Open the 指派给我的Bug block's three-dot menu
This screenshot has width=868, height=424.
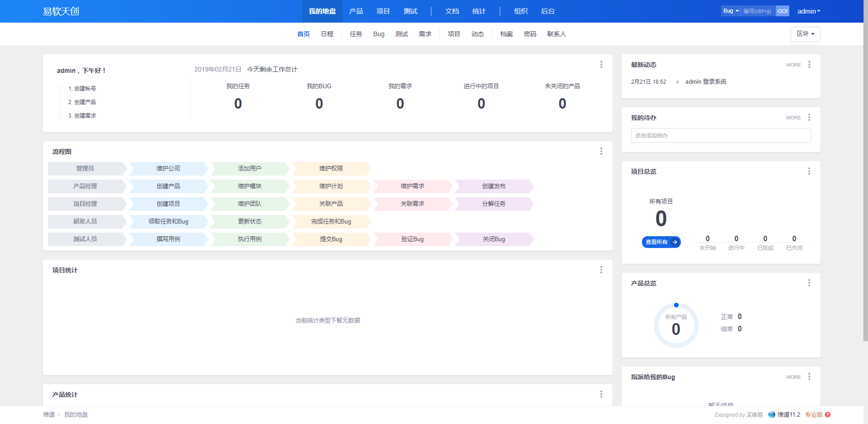tap(809, 376)
